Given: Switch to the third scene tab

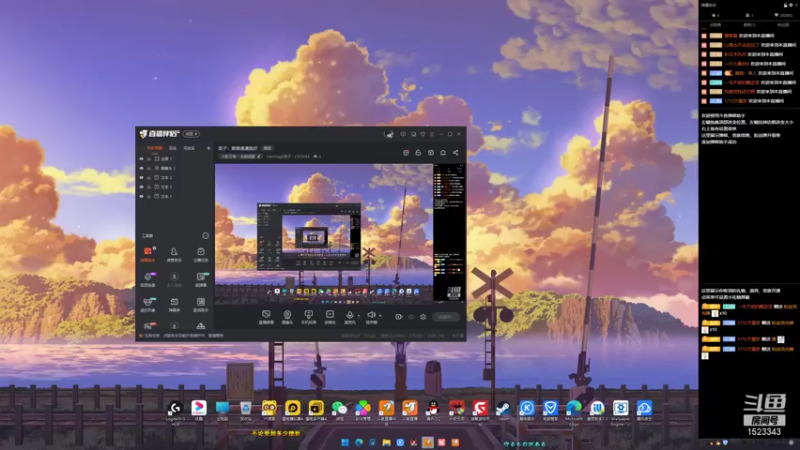Looking at the screenshot, I should pyautogui.click(x=189, y=148).
